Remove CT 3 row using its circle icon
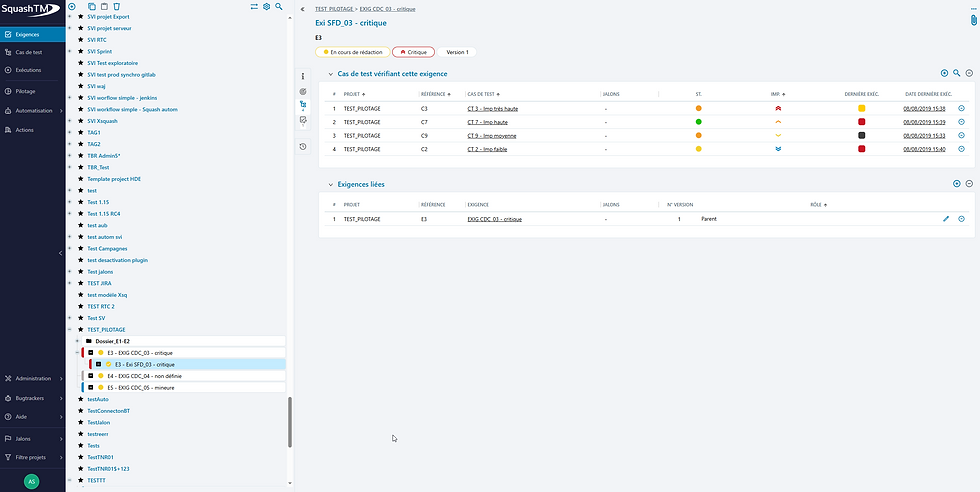The image size is (980, 492). 961,108
